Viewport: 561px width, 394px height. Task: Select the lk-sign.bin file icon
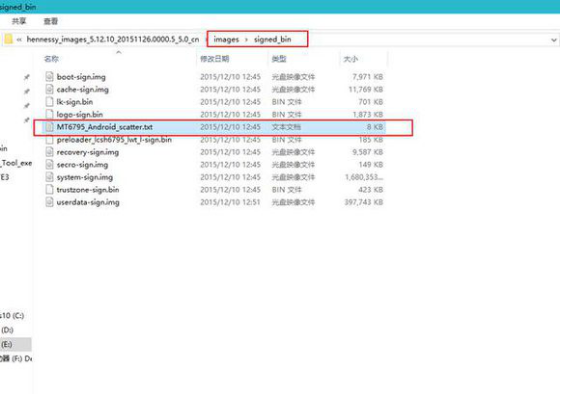click(x=49, y=102)
